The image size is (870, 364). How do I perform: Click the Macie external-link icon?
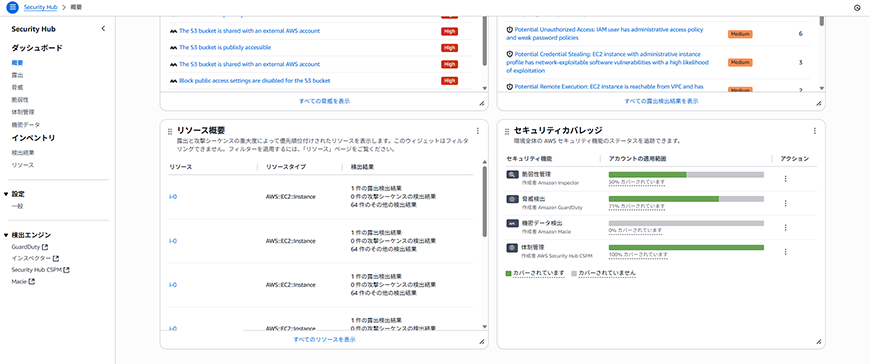32,282
